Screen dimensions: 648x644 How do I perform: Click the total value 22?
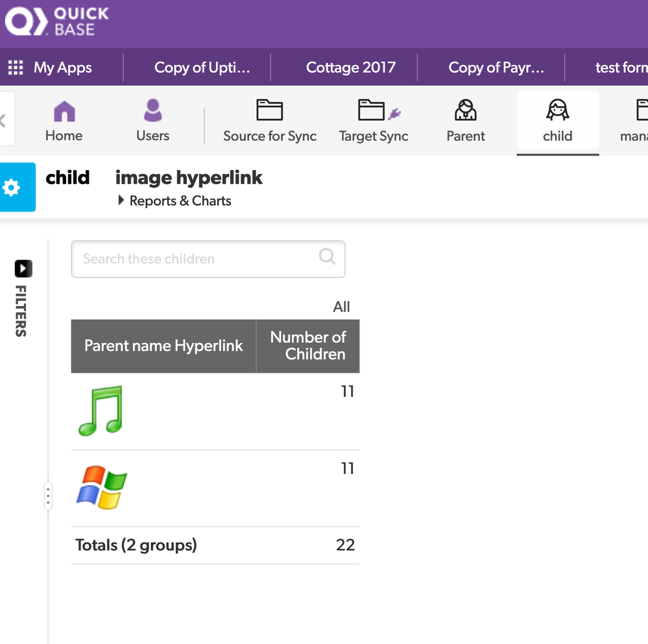[346, 545]
